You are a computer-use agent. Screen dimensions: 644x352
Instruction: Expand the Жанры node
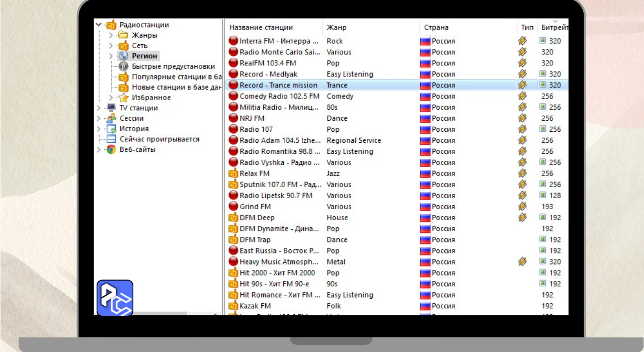click(x=111, y=35)
